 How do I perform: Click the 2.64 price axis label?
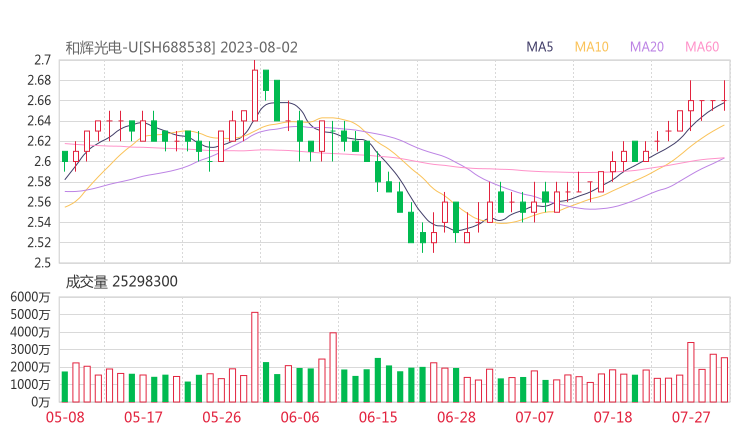tap(39, 121)
